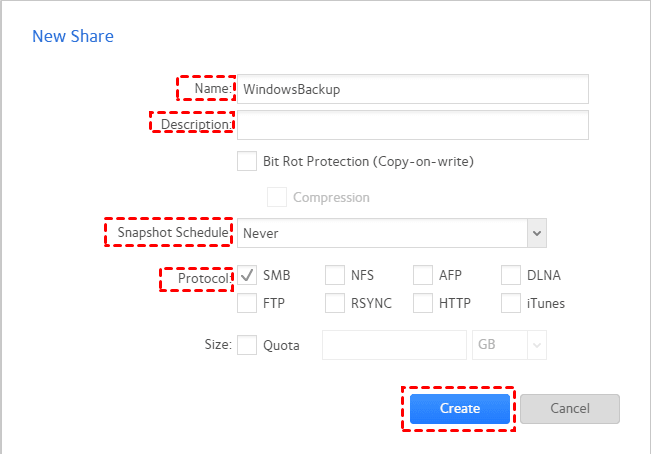Enable Bit Rot Protection checkbox
Image resolution: width=651 pixels, height=454 pixels.
click(247, 161)
